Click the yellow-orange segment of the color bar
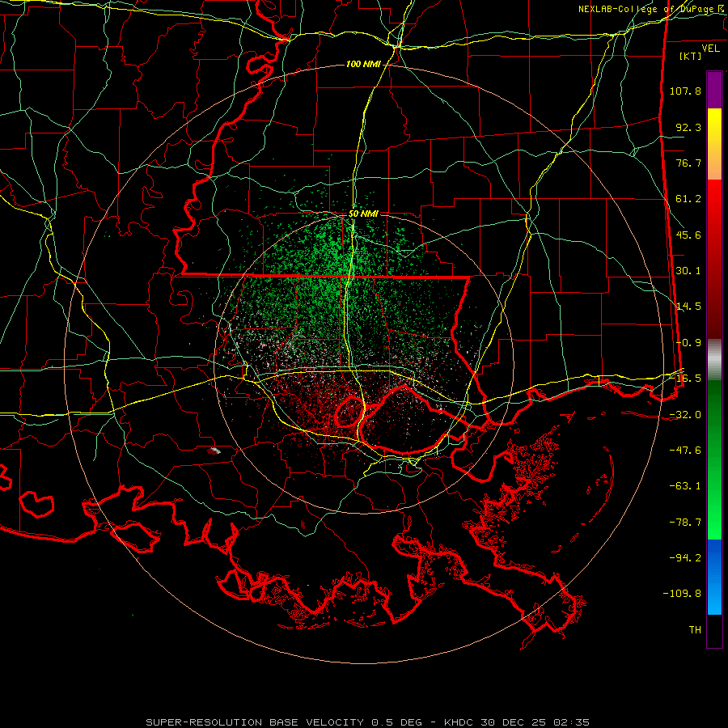728x728 pixels. tap(714, 144)
